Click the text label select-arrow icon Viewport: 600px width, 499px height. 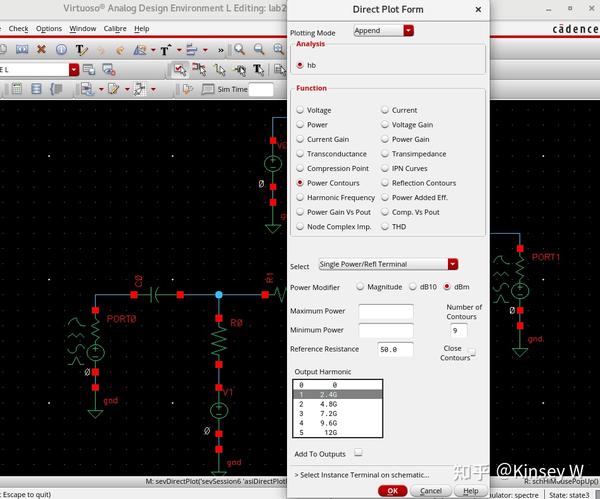(x=259, y=70)
